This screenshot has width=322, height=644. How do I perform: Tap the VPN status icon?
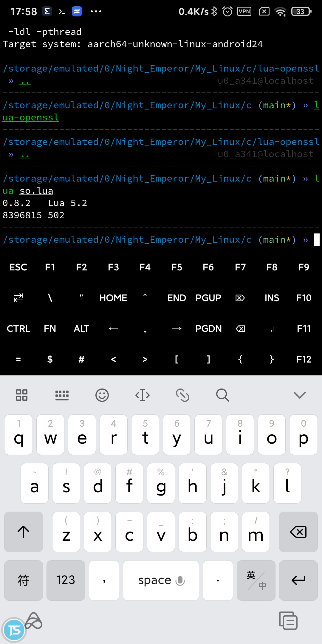244,12
